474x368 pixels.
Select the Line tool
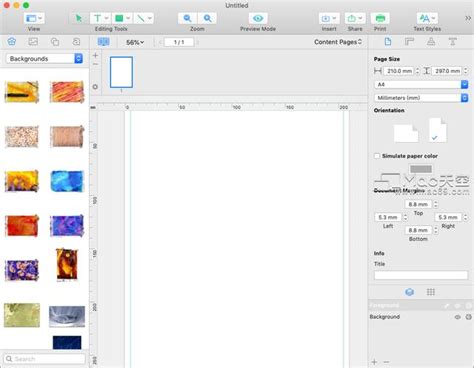coord(141,18)
